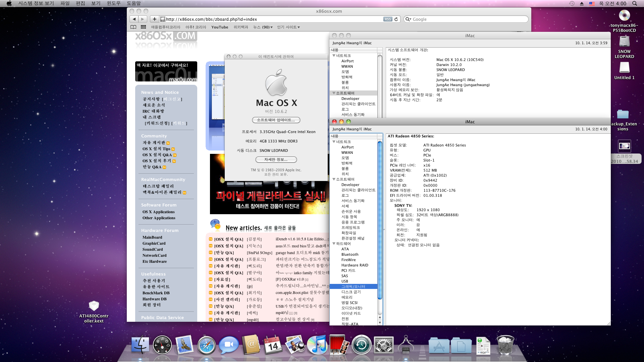
Task: Open 윈도우 menu in menu bar
Action: click(113, 3)
